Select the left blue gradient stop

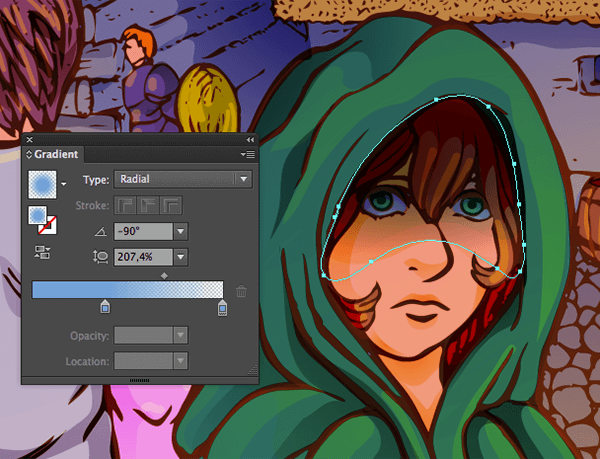point(104,307)
